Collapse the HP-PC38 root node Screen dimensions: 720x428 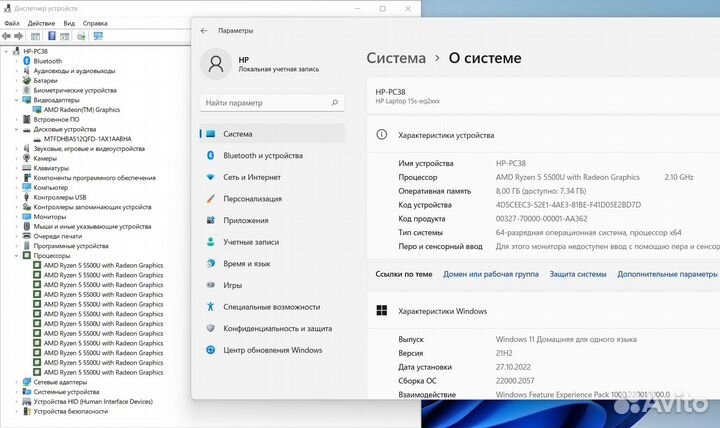tap(6, 51)
